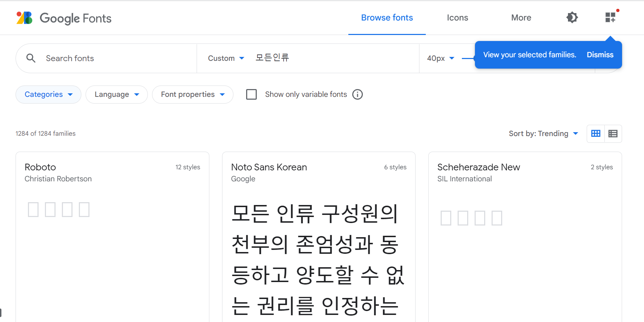Open the Custom preview text type dropdown
The height and width of the screenshot is (322, 644).
pyautogui.click(x=226, y=58)
